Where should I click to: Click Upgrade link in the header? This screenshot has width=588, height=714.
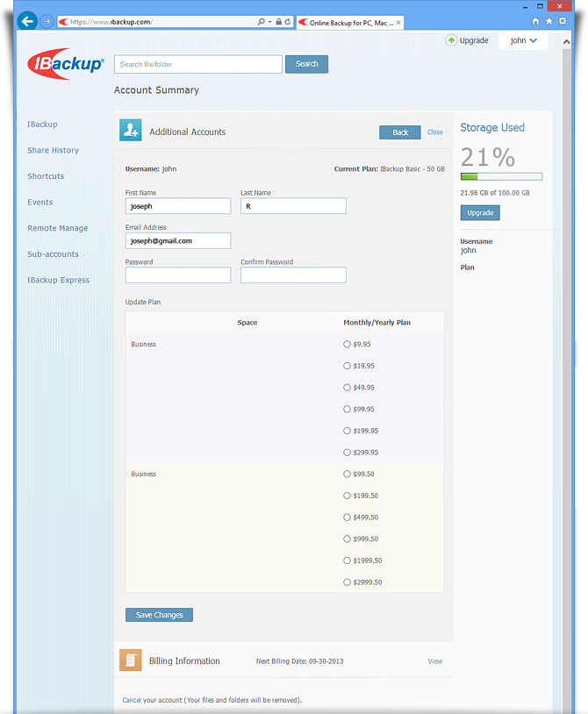click(x=474, y=40)
